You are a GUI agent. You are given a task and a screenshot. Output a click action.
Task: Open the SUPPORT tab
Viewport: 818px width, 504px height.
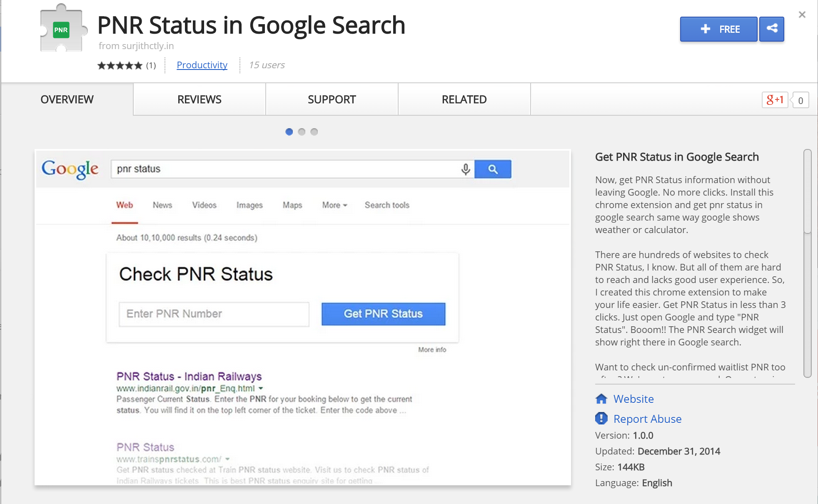332,99
